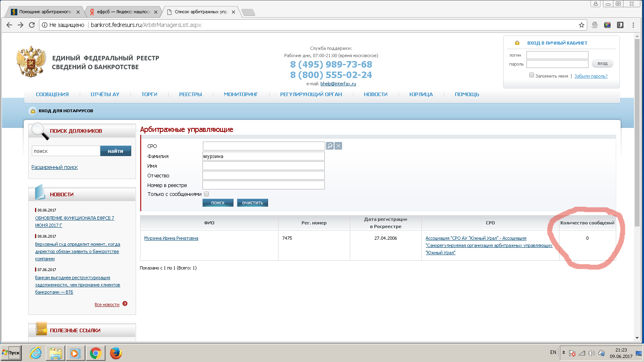This screenshot has width=644, height=362.
Task: Click into the Фамилия input field
Action: [x=263, y=156]
